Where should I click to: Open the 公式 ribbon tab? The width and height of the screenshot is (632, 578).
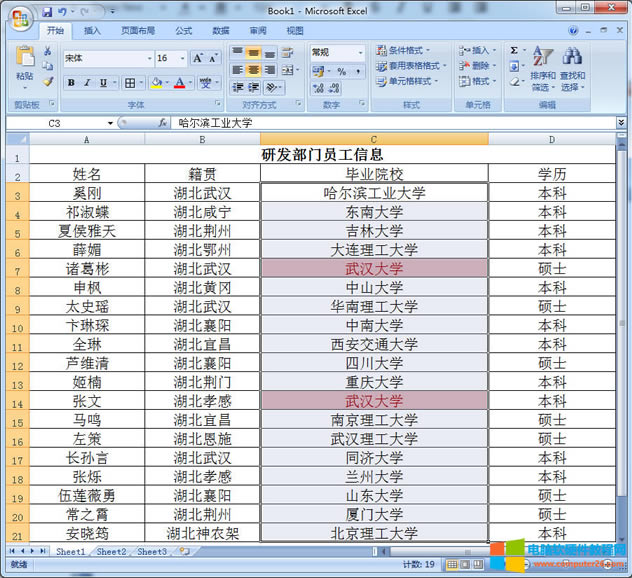click(183, 31)
